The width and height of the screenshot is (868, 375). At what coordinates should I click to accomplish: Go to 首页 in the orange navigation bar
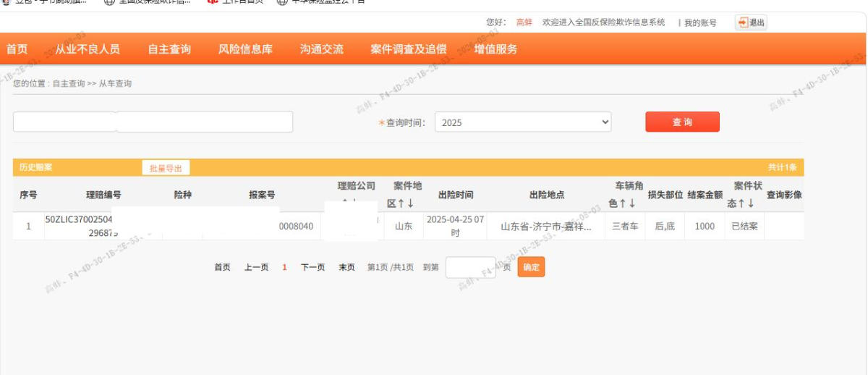click(x=17, y=49)
